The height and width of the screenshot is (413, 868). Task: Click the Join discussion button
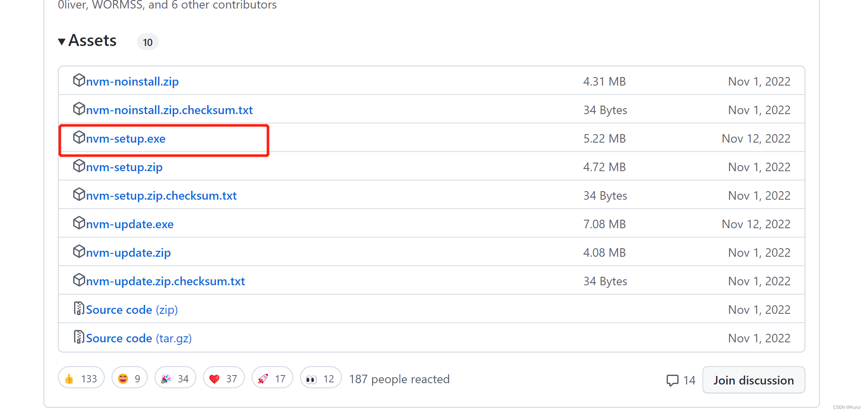pyautogui.click(x=754, y=380)
